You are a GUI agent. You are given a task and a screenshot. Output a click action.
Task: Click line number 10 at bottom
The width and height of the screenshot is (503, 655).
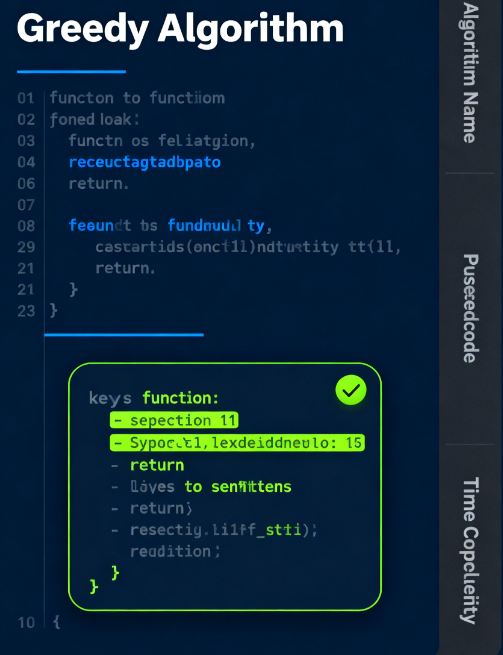coord(26,623)
